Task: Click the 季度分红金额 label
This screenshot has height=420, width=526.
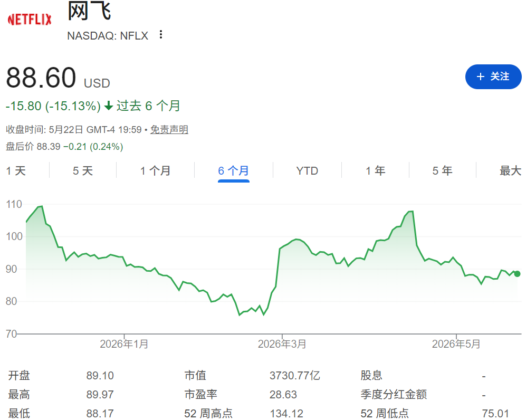Action: click(x=394, y=395)
